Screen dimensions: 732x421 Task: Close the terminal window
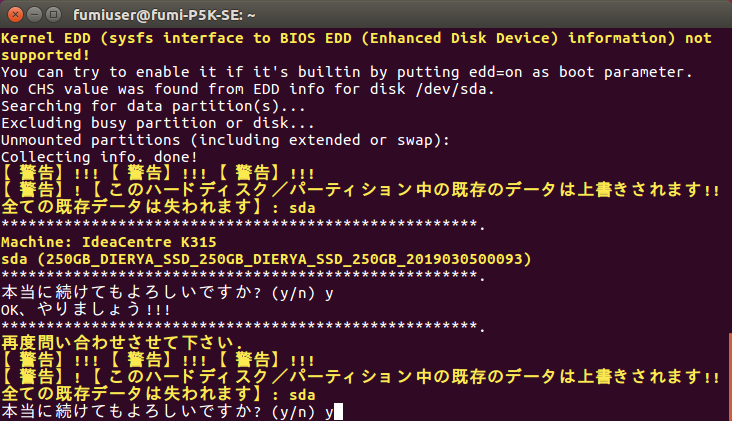[x=15, y=15]
